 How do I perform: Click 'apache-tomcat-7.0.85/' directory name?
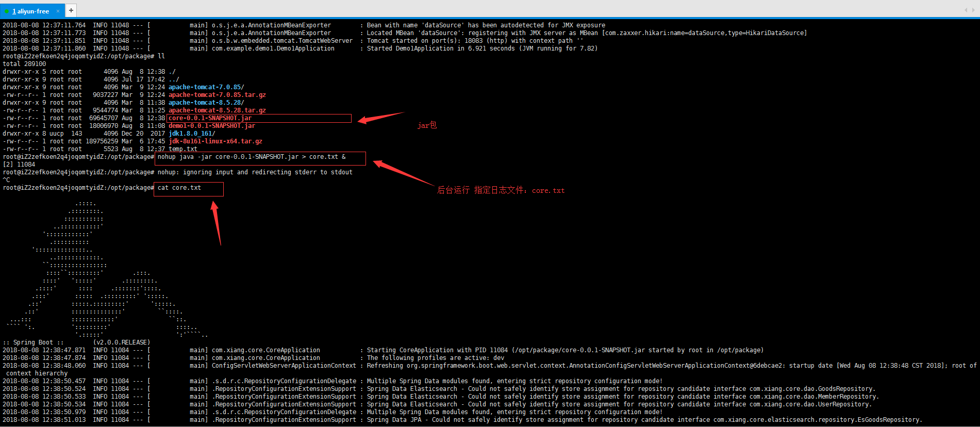(x=206, y=87)
